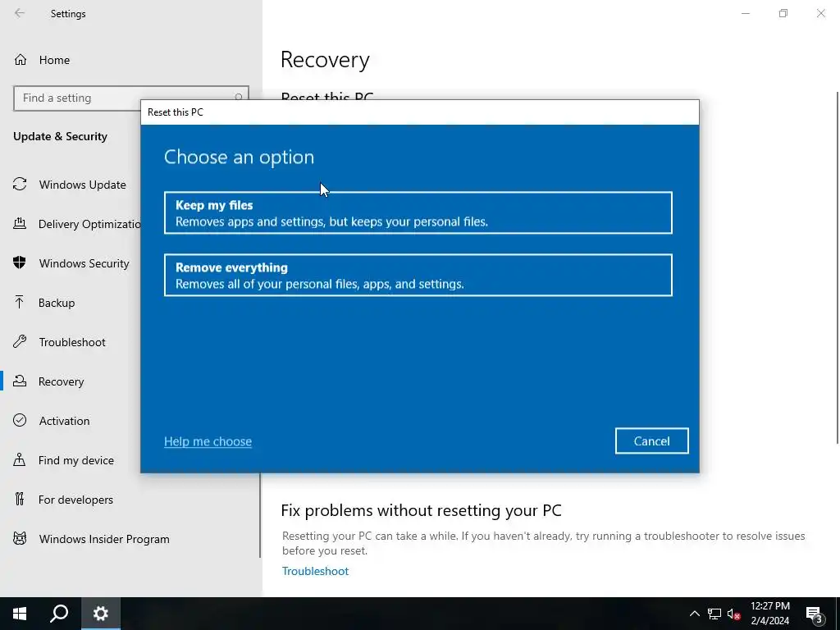Open the Action Center notifications icon
The height and width of the screenshot is (630, 840).
pyautogui.click(x=815, y=614)
